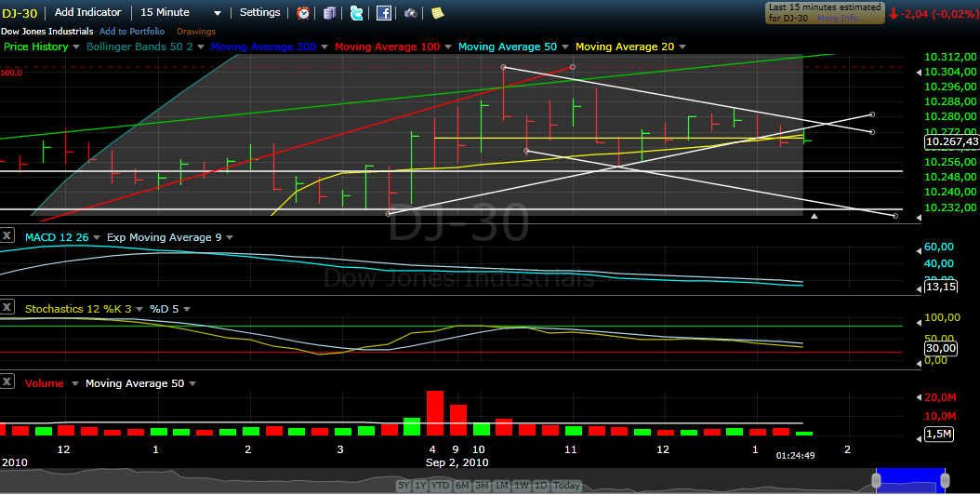
Task: Grab the left range slider handle
Action: [876, 481]
